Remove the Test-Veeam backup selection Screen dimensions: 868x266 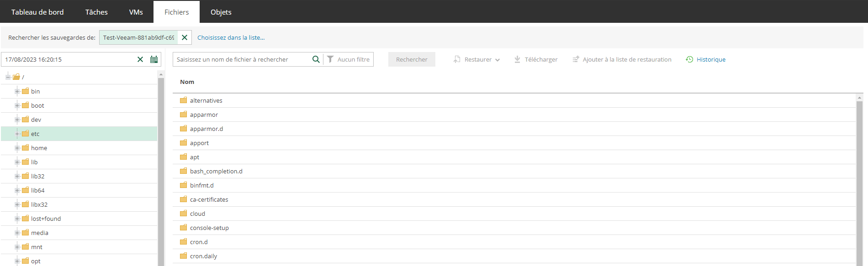tap(185, 37)
